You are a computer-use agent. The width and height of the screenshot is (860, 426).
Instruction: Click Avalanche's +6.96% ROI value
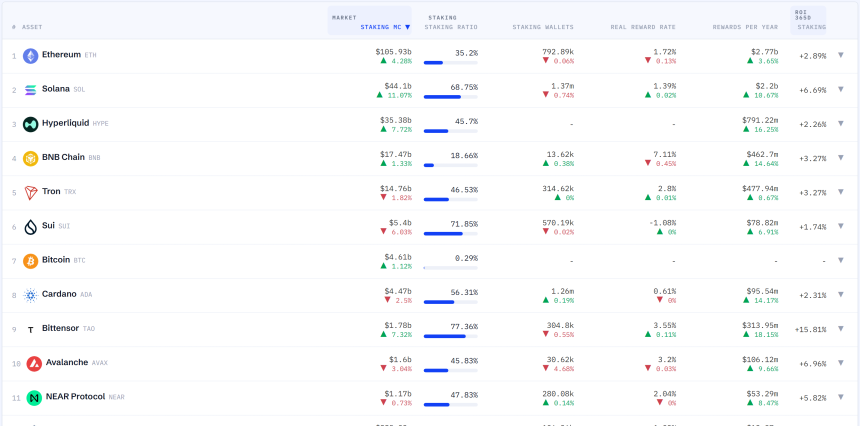(812, 363)
